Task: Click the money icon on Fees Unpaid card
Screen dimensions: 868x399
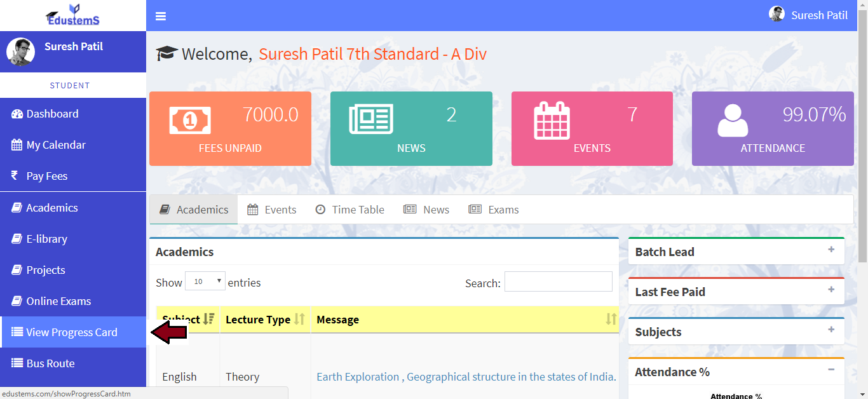Action: [x=190, y=119]
